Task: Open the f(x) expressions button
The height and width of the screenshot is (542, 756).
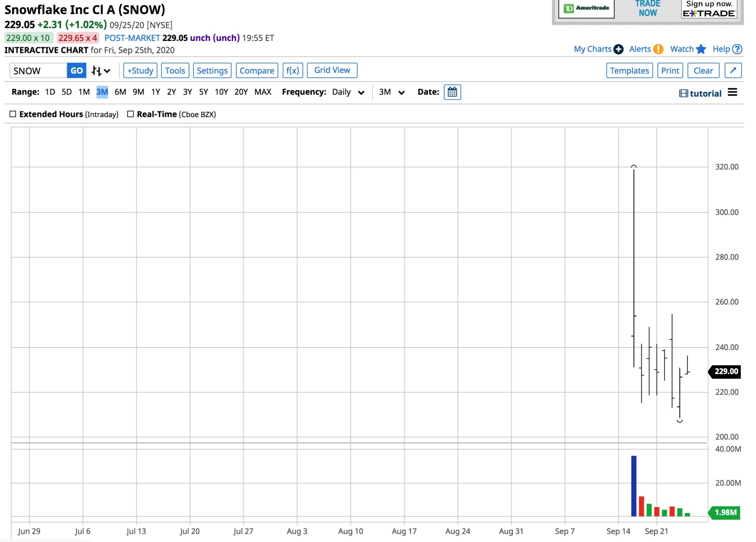Action: coord(292,71)
